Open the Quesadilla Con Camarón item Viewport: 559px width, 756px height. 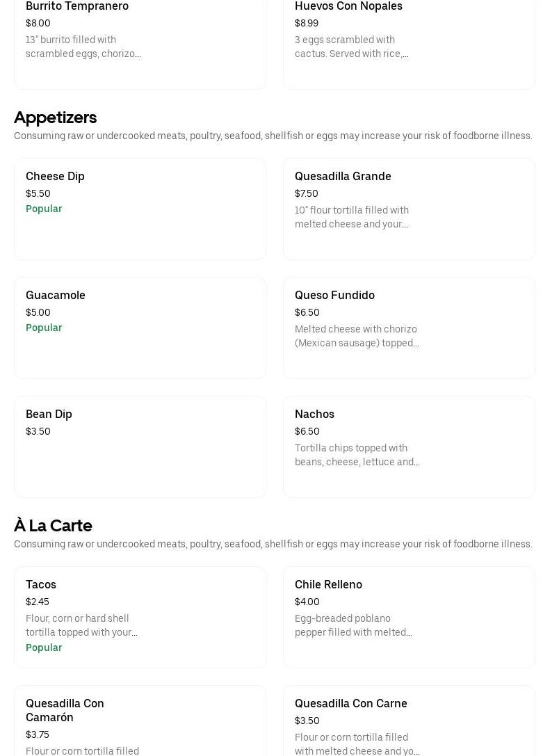pos(139,723)
